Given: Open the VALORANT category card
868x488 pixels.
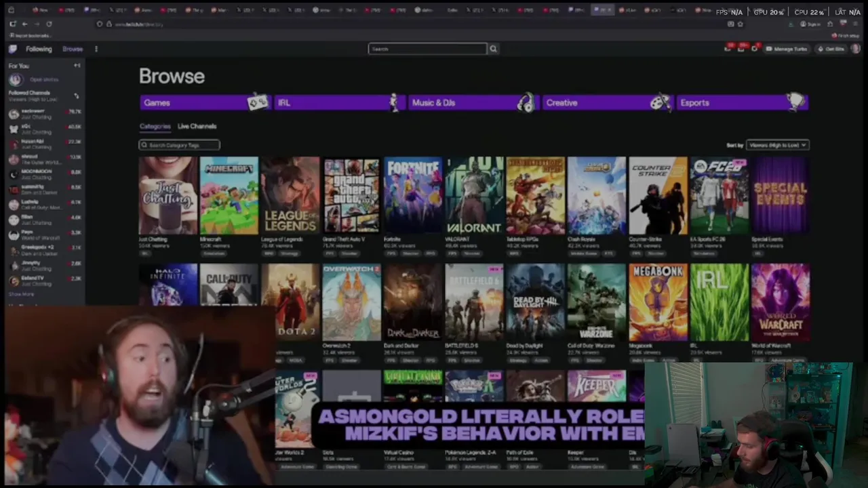Looking at the screenshot, I should pyautogui.click(x=474, y=196).
